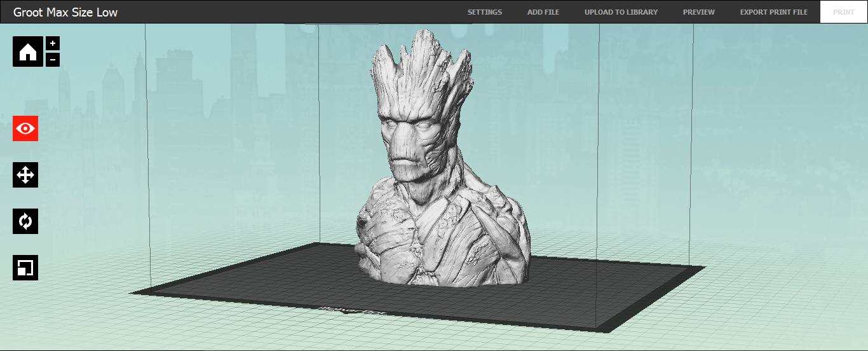Viewport: 868px width, 351px height.
Task: Click ADD FILE in the top bar
Action: click(x=543, y=12)
